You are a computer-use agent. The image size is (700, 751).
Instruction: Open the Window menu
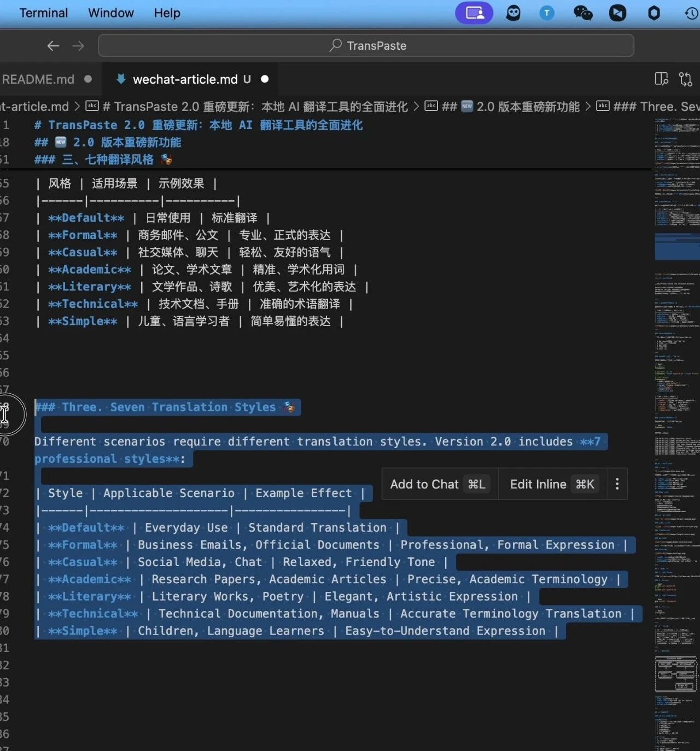pyautogui.click(x=111, y=13)
